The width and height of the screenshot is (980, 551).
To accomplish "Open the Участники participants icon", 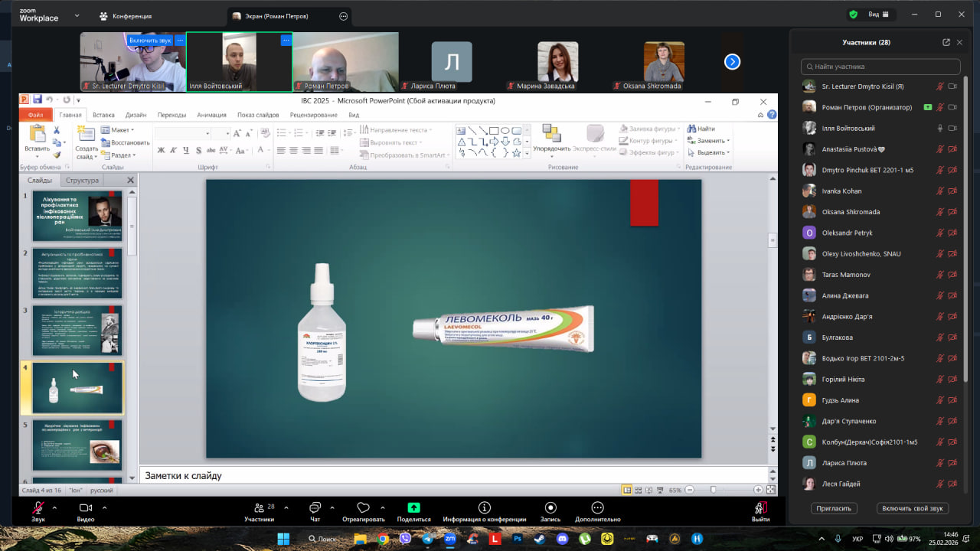I will point(259,508).
